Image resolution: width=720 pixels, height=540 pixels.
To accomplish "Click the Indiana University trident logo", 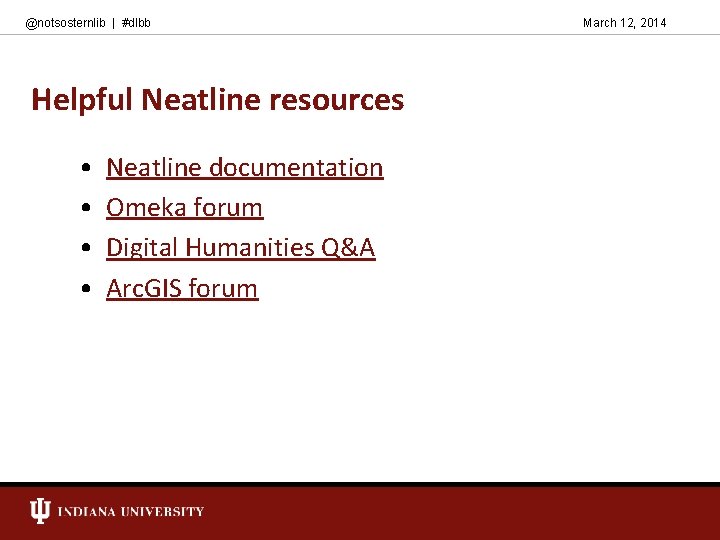I will pos(40,511).
